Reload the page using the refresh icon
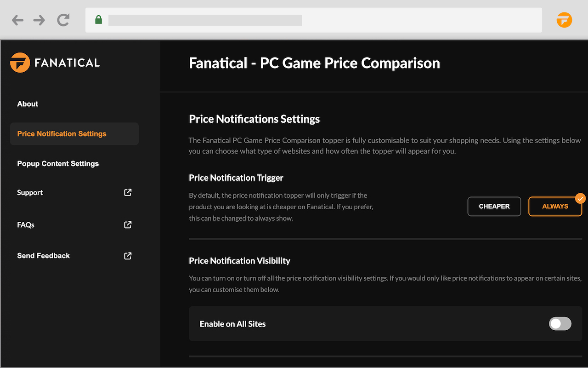This screenshot has height=368, width=588. click(x=63, y=20)
